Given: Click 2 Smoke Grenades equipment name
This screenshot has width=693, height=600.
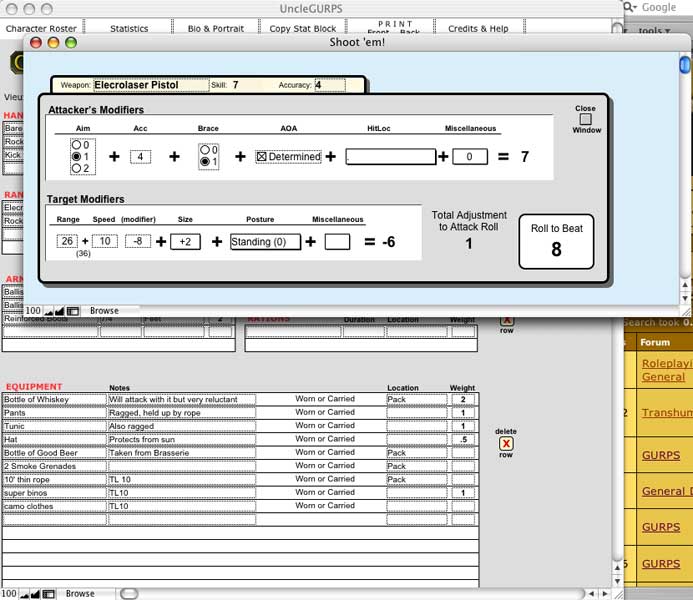Looking at the screenshot, I should tap(54, 466).
